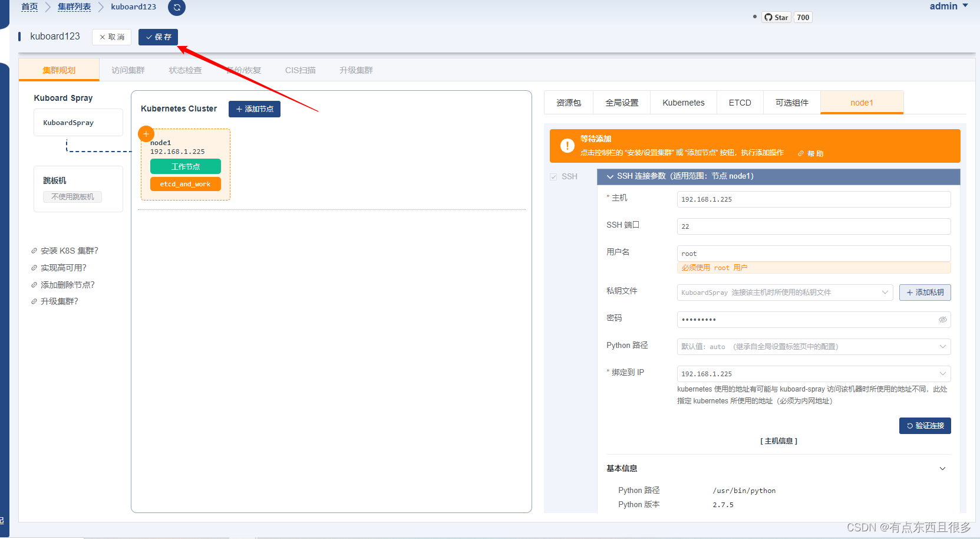980x539 pixels.
Task: Collapse the 基本信息 section chevron
Action: point(942,469)
